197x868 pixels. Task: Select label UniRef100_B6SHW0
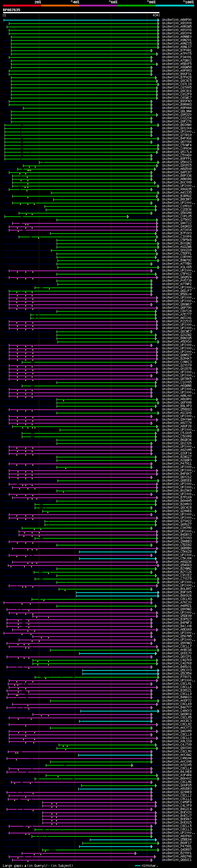(x=177, y=125)
